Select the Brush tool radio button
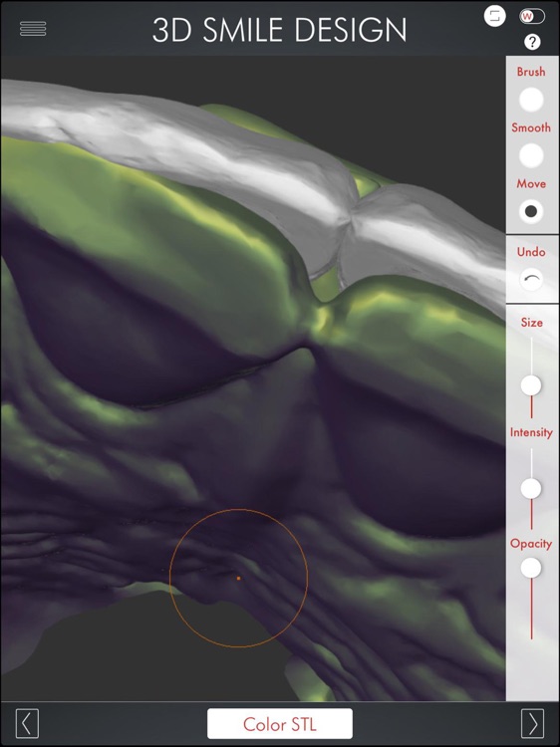This screenshot has height=747, width=560. pos(531,100)
